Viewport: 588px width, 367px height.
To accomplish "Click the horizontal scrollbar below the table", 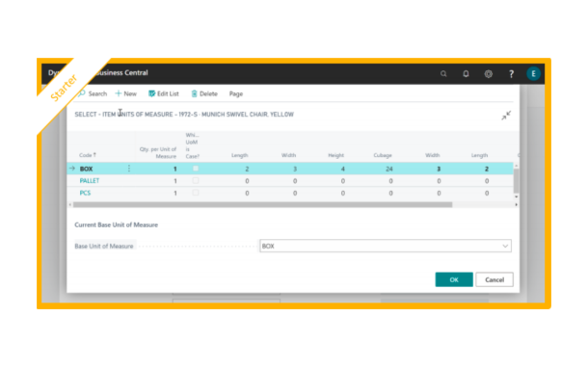I will coord(262,204).
